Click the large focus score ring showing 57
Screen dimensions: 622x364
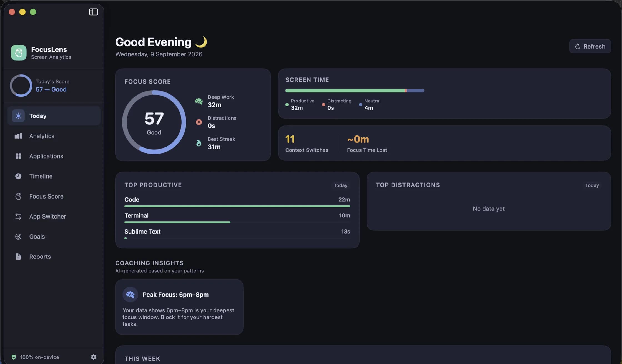point(154,122)
